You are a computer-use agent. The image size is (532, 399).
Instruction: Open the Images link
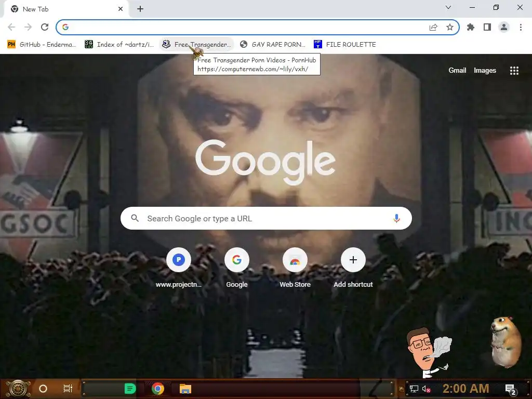point(485,70)
